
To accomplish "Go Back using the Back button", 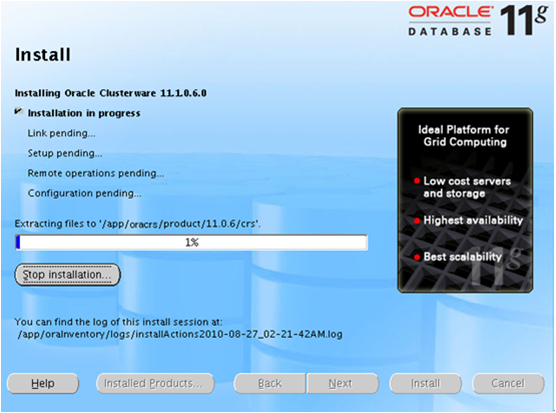I will point(269,383).
